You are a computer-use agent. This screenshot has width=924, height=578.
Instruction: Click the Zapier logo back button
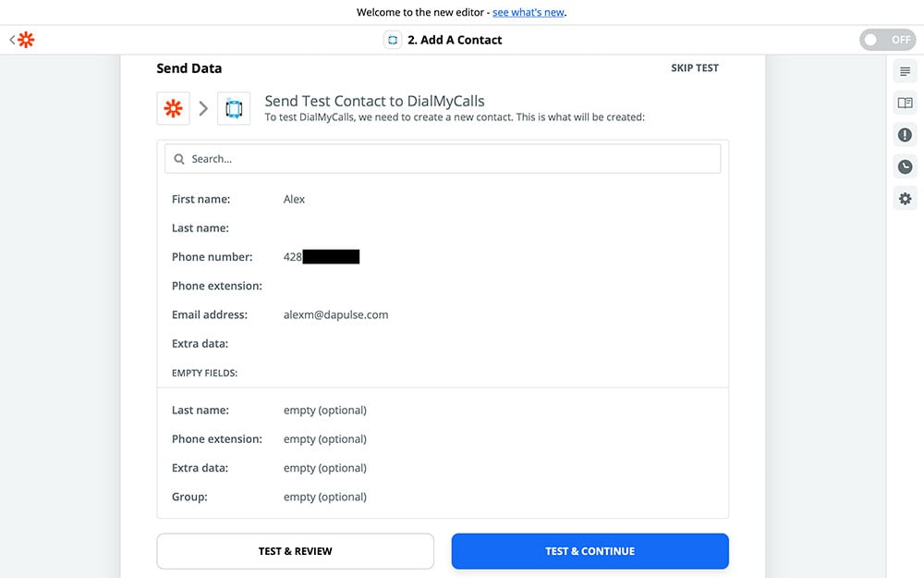pyautogui.click(x=23, y=40)
